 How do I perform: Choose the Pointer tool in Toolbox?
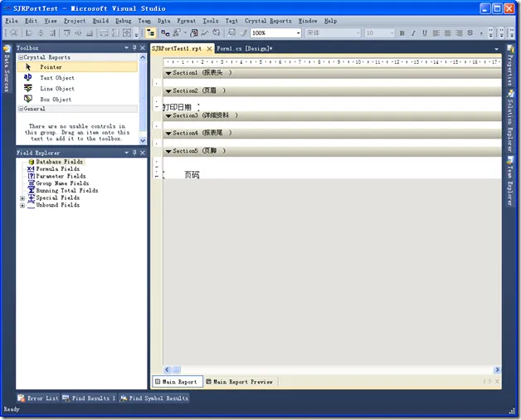51,66
